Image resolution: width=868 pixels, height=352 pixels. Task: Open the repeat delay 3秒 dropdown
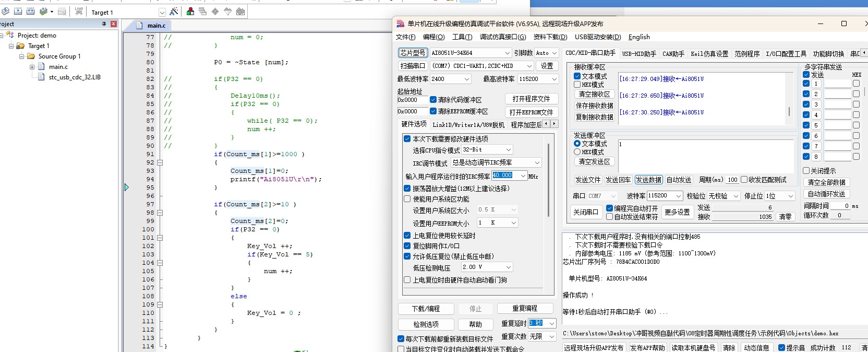point(552,323)
